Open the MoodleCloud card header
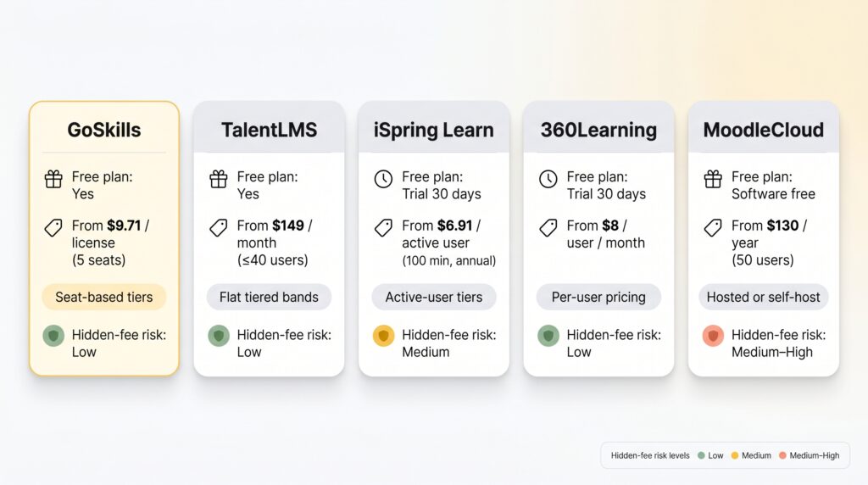868x485 pixels. point(763,130)
